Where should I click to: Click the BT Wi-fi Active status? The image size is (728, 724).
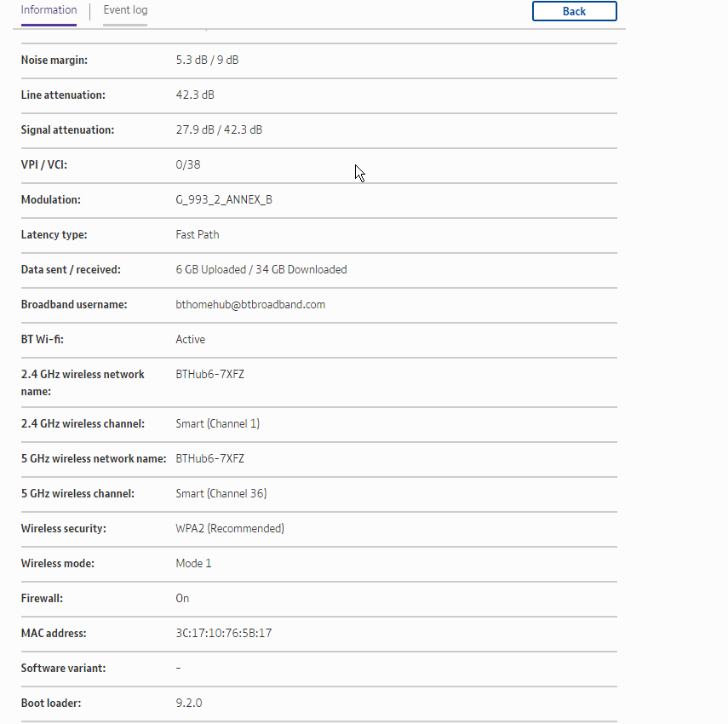point(190,339)
